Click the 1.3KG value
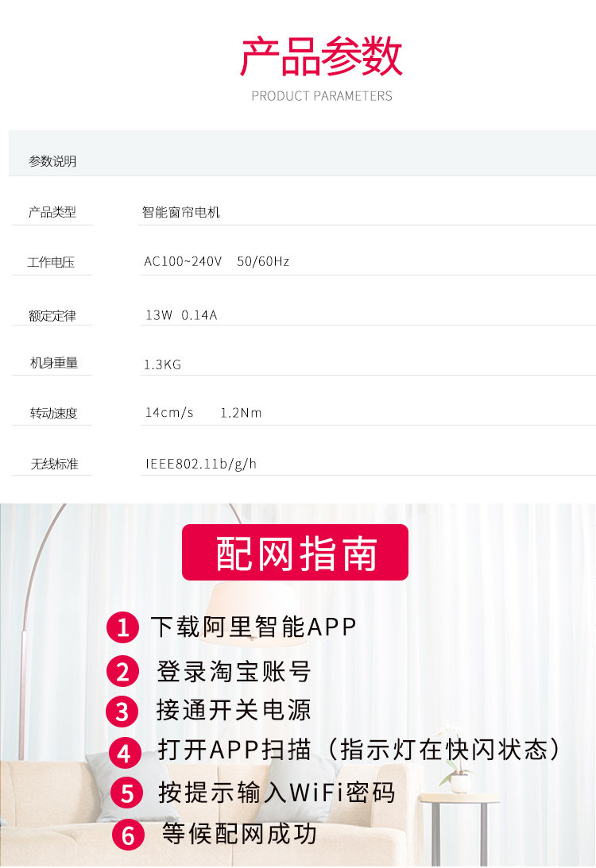Viewport: 596px width, 868px height. tap(162, 365)
